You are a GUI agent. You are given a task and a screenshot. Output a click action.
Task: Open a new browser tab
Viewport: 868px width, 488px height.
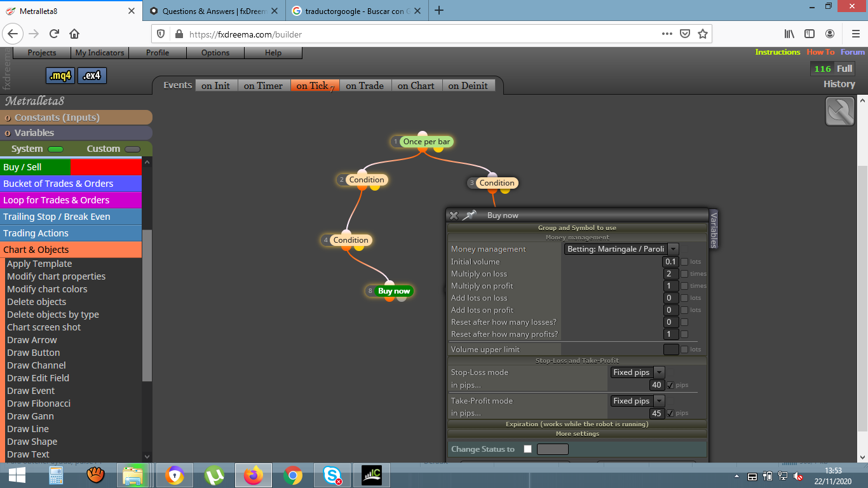pos(439,10)
